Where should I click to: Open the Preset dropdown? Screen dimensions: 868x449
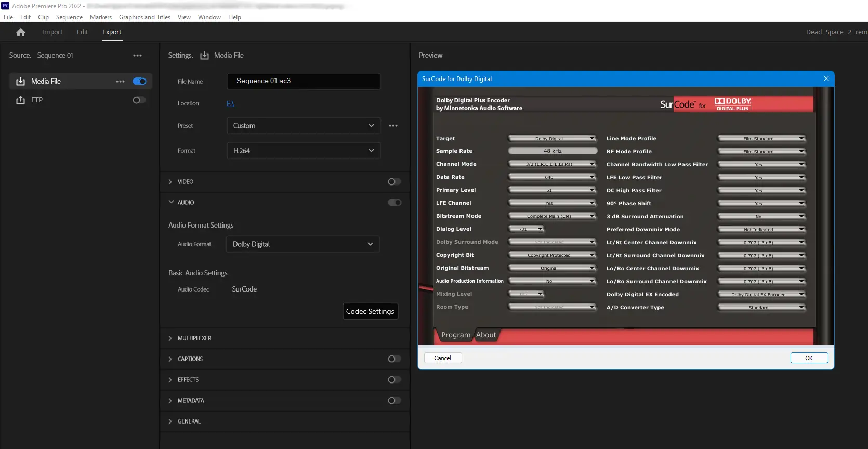tap(304, 126)
